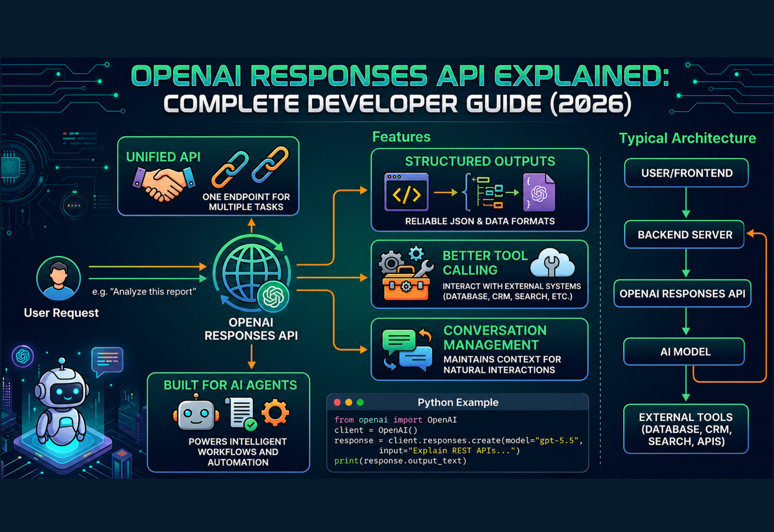Click the orange gear icon in Built for AI Agents

click(x=275, y=413)
